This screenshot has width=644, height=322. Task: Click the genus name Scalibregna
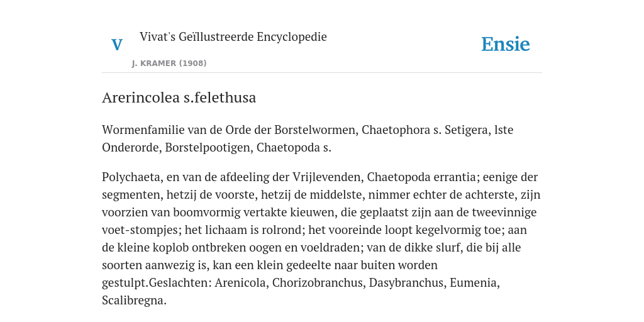pos(134,301)
